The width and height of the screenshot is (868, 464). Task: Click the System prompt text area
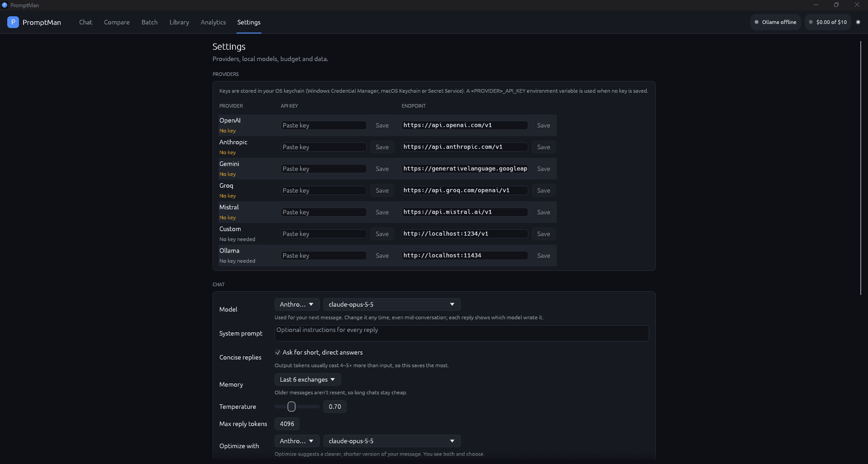(x=461, y=333)
